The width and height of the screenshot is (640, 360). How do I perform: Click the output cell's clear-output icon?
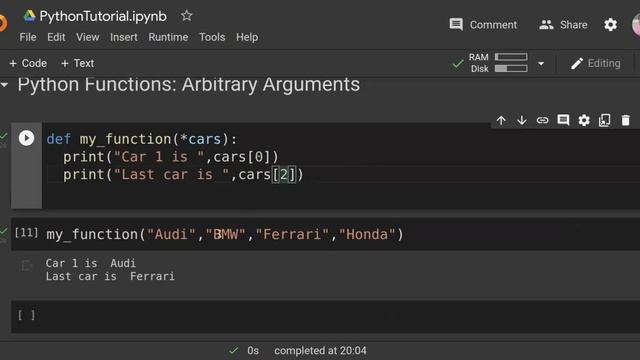(27, 266)
